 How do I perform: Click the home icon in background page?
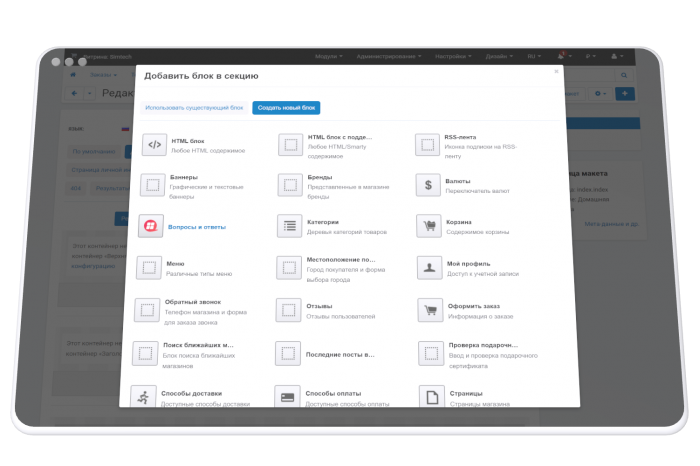pyautogui.click(x=73, y=75)
